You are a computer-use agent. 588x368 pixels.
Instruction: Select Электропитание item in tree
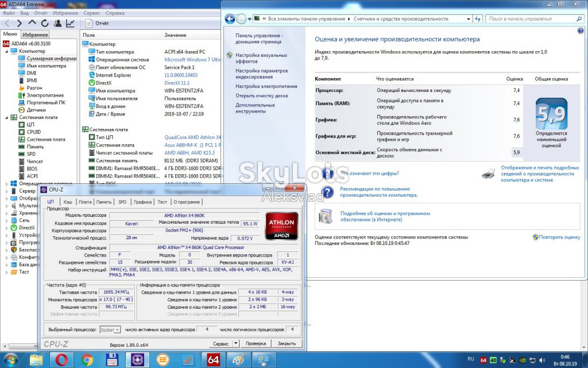[x=41, y=95]
